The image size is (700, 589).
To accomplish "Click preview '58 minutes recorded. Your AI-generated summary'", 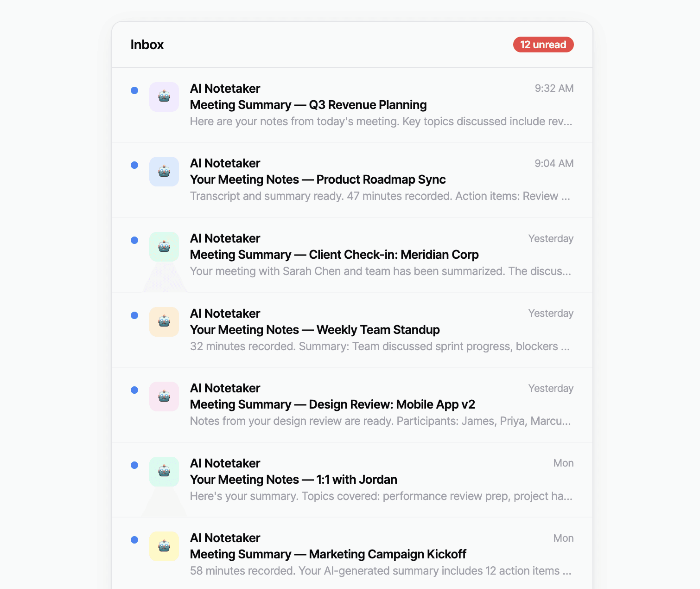I will click(381, 571).
